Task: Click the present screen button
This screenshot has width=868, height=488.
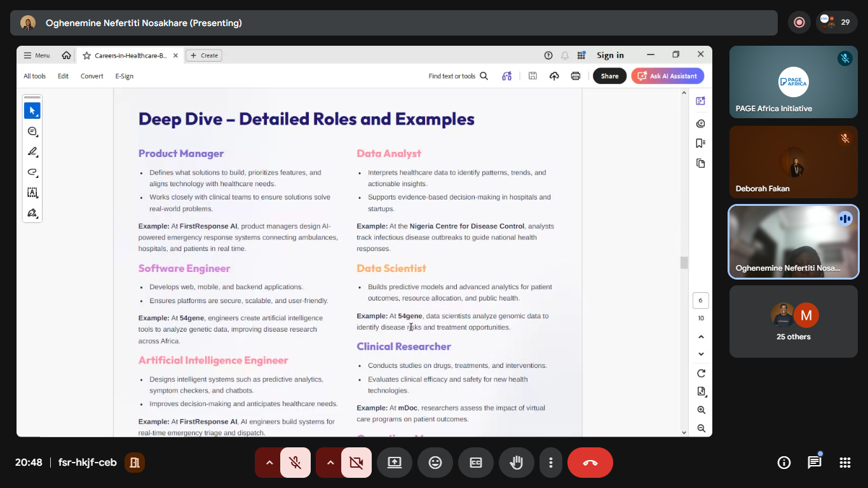Action: (395, 463)
